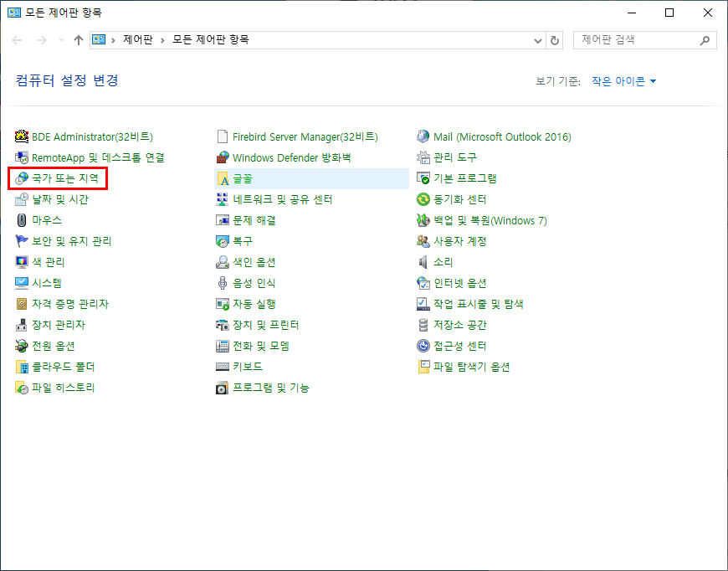
Task: Open the 글꼴 fonts icon
Action: point(223,178)
